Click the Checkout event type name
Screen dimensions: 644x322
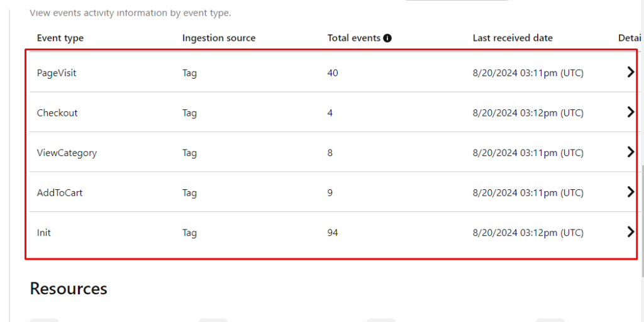click(57, 113)
